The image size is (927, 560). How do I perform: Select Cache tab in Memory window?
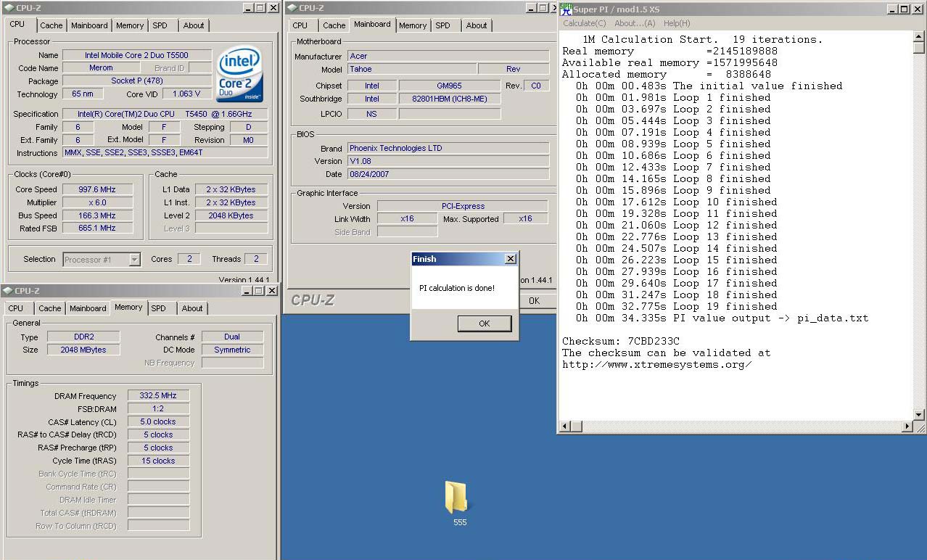click(x=50, y=308)
